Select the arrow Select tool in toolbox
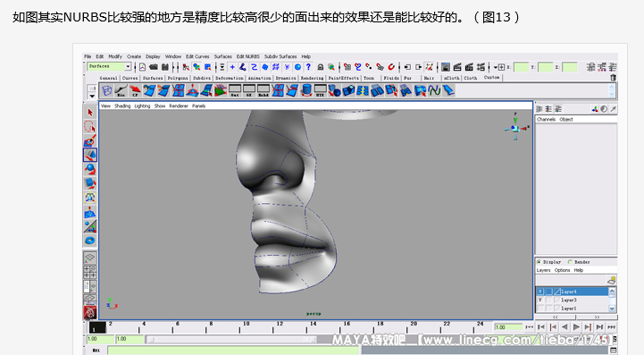The height and width of the screenshot is (355, 644). tap(90, 113)
